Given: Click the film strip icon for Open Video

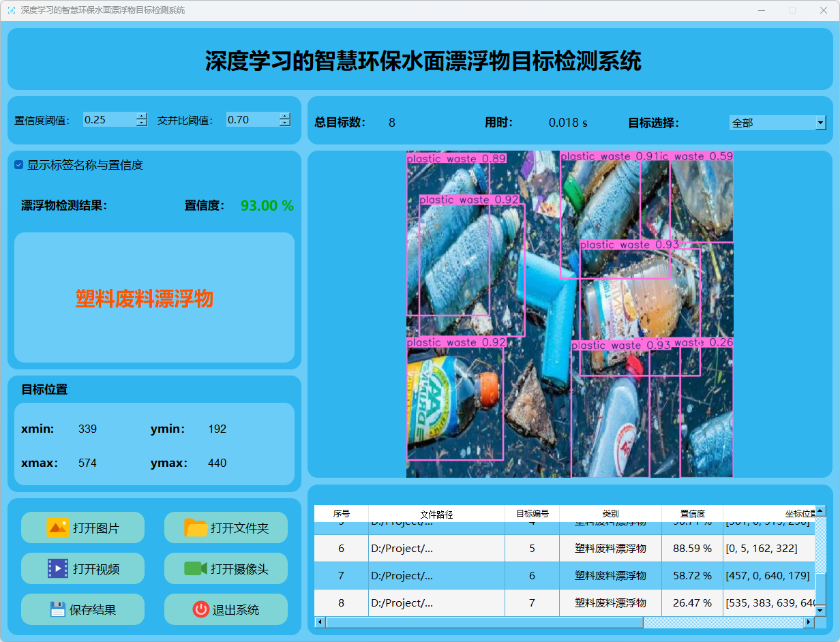Looking at the screenshot, I should pyautogui.click(x=58, y=568).
